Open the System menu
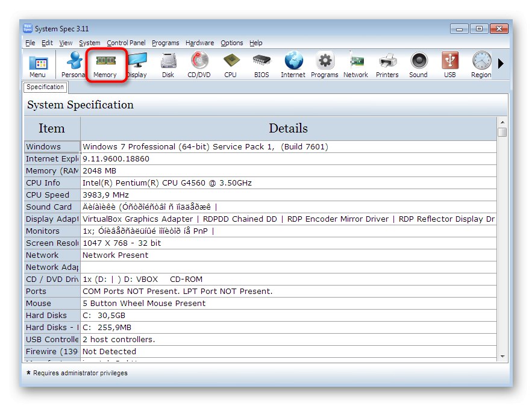This screenshot has width=532, height=406. coord(90,43)
